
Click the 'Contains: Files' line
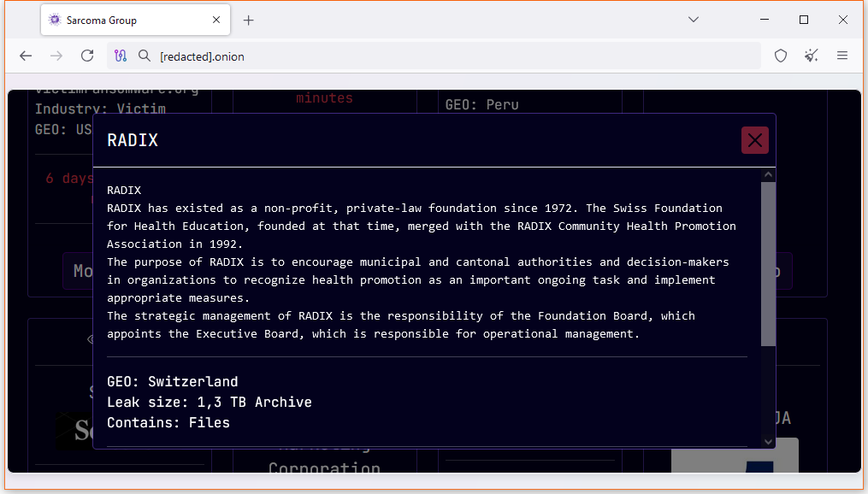click(168, 423)
